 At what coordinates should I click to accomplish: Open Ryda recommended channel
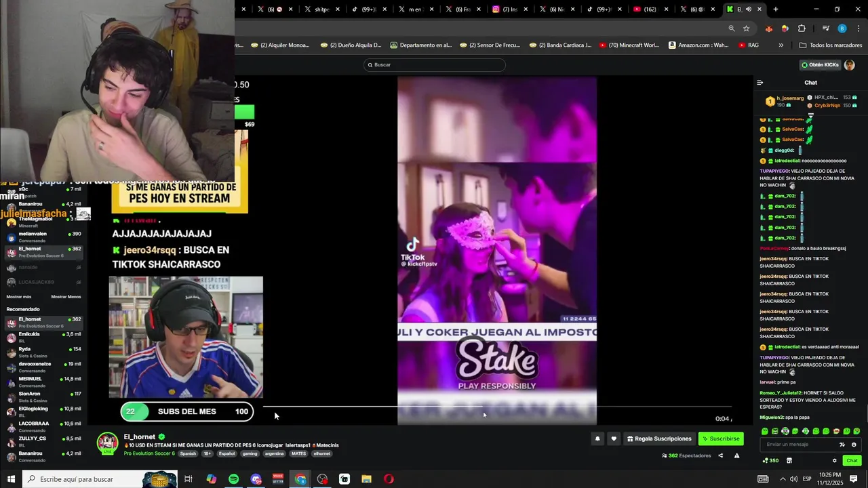[x=44, y=352]
